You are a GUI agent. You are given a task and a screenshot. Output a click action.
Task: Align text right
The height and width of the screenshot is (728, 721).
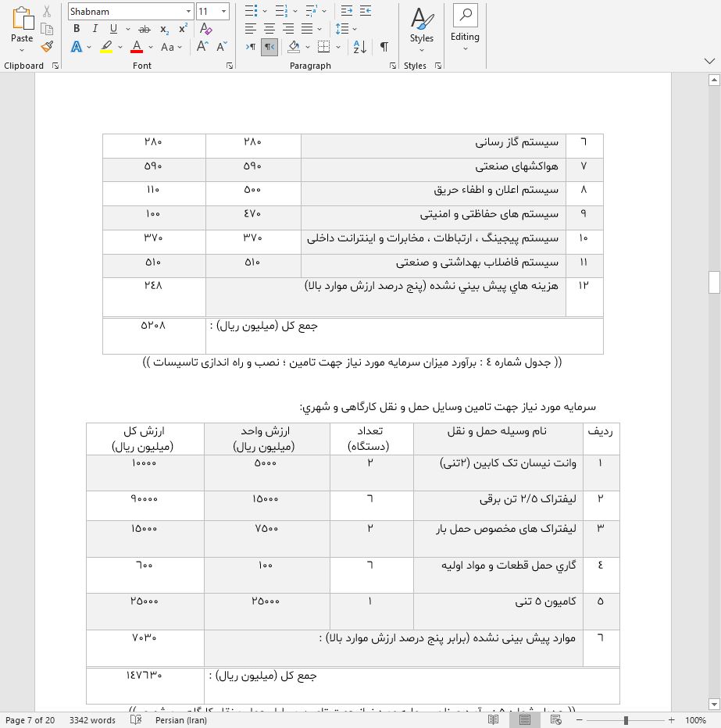[288, 29]
